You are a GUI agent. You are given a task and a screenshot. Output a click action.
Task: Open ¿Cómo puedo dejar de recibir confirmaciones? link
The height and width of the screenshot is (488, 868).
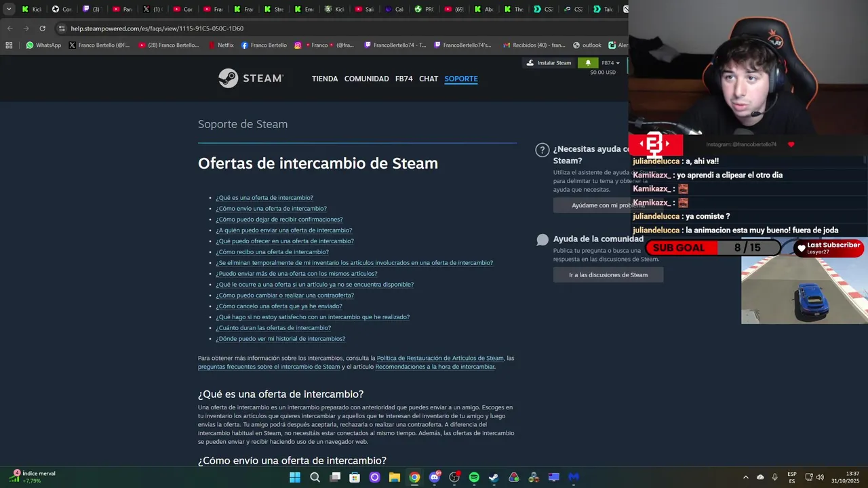click(279, 220)
